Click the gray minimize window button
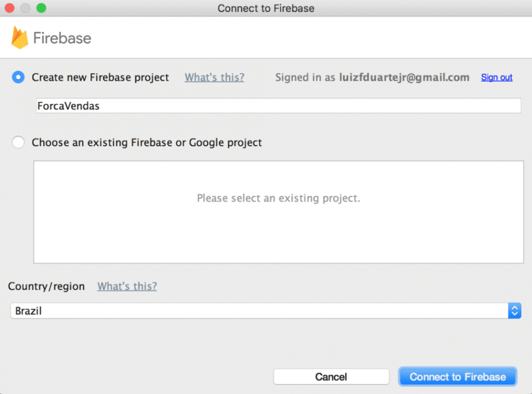The height and width of the screenshot is (394, 532). (26, 8)
